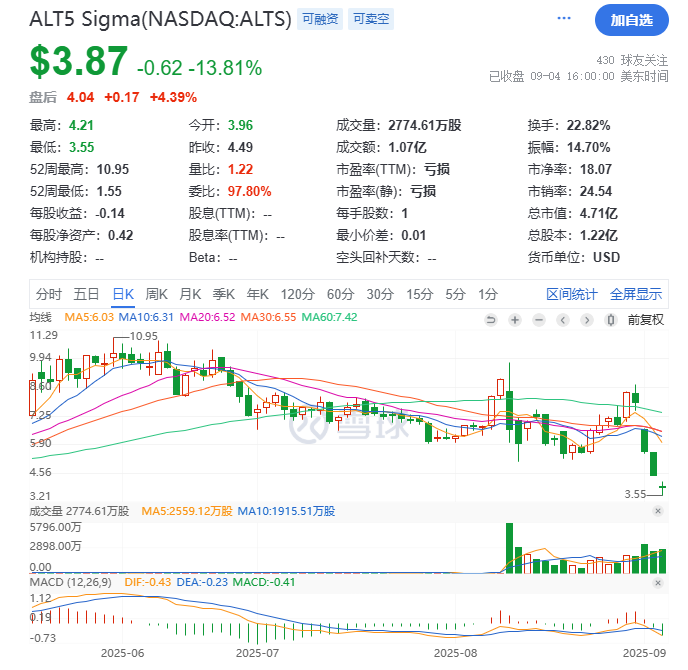
Task: Click the $3.87 current price
Action: tap(79, 61)
